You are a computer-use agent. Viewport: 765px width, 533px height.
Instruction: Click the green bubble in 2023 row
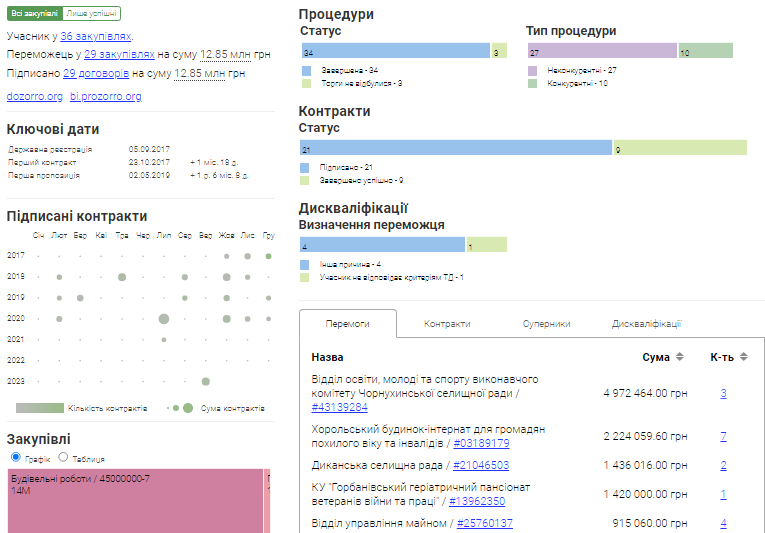205,381
